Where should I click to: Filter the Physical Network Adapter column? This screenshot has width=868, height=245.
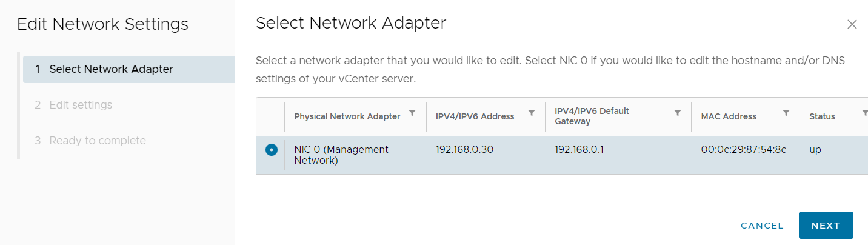pos(412,113)
